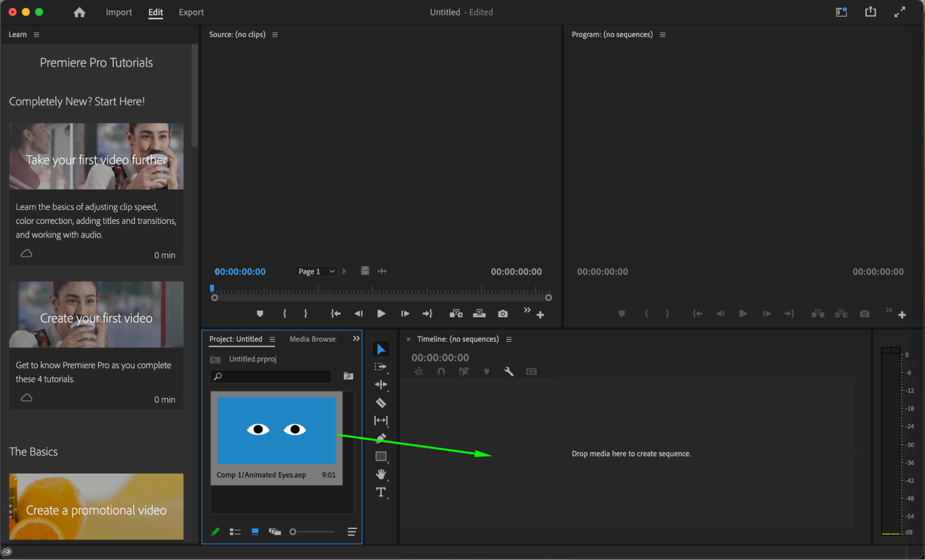The height and width of the screenshot is (560, 925).
Task: Select the Hand tool
Action: (x=381, y=474)
